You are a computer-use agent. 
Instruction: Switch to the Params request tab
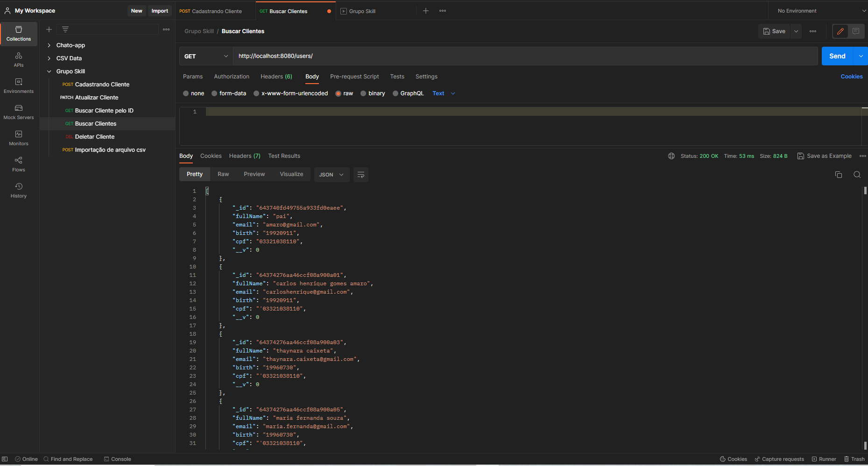click(x=193, y=77)
